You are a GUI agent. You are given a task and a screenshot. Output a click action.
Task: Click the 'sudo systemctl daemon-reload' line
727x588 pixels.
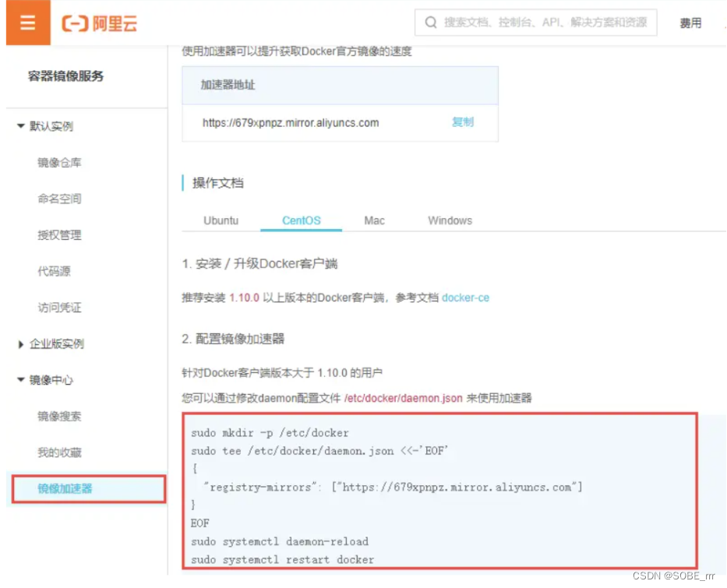[x=280, y=541]
